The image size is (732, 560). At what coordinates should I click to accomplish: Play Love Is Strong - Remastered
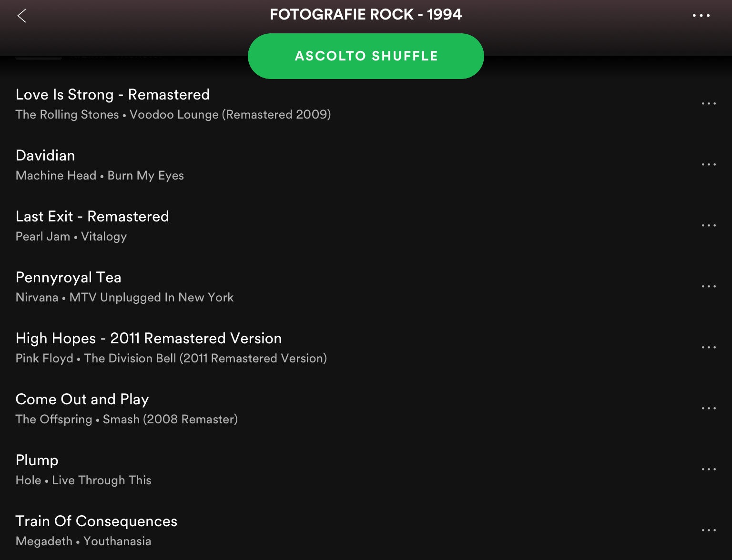click(112, 95)
